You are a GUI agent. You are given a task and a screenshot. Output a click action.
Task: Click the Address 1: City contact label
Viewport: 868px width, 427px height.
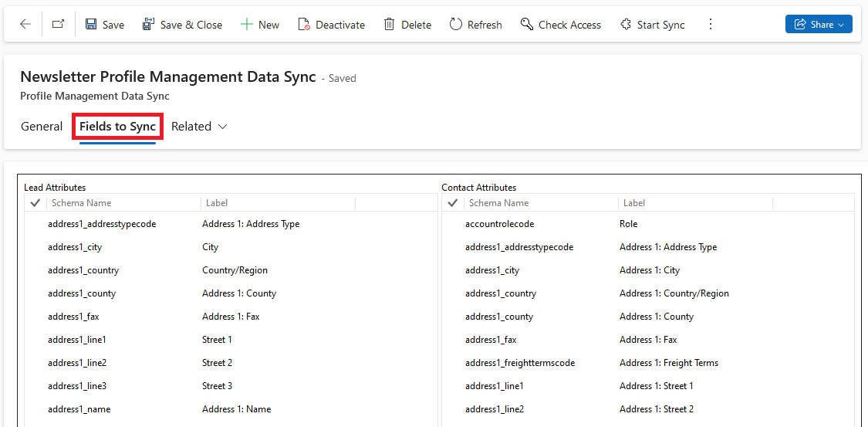point(650,270)
